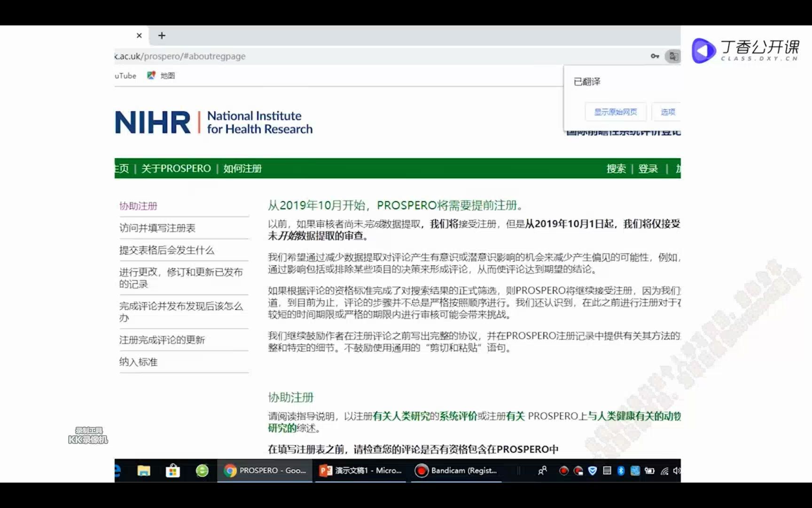Switch to PowerPoint 演示文稿1 on taskbar
The height and width of the screenshot is (508, 812).
click(x=360, y=470)
